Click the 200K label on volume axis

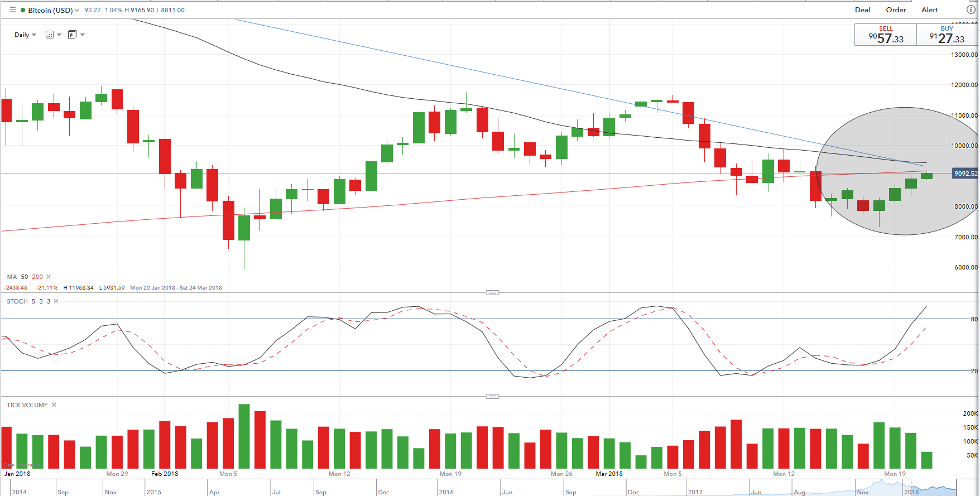click(970, 413)
